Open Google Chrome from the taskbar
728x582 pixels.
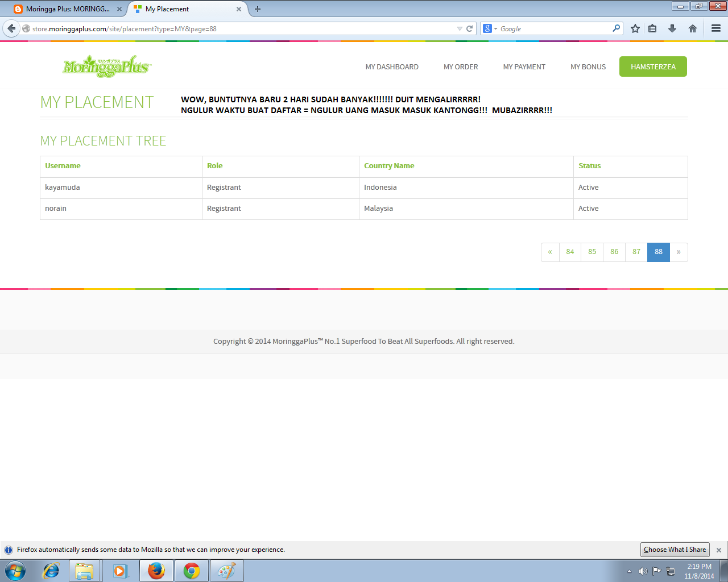pos(192,571)
